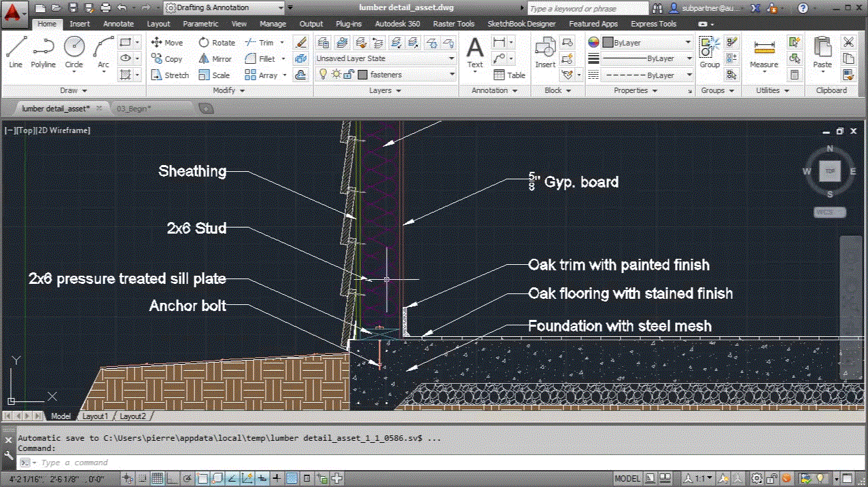Toggle Grid display in status bar
The image size is (868, 487).
tap(158, 479)
